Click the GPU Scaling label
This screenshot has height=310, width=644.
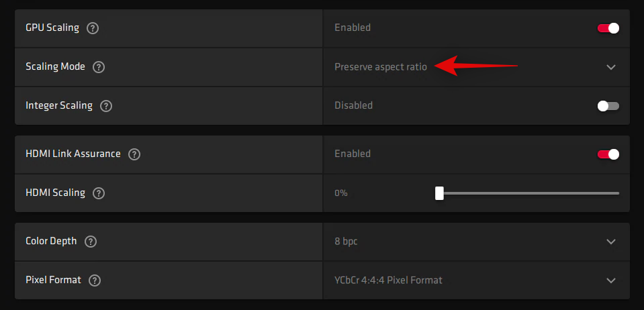click(x=52, y=28)
